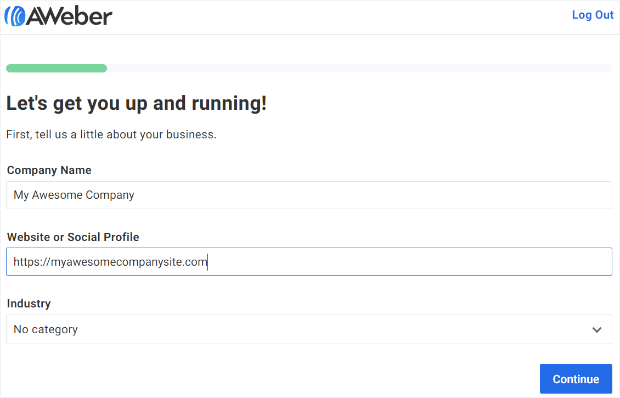This screenshot has height=398, width=620.
Task: Click empty header space beside Log Out
Action: tap(340, 17)
